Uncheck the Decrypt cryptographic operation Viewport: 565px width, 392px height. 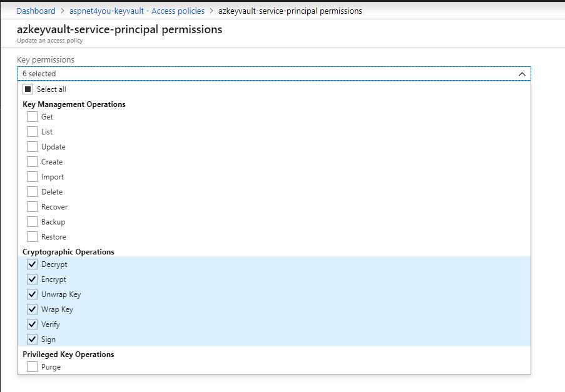(x=33, y=264)
